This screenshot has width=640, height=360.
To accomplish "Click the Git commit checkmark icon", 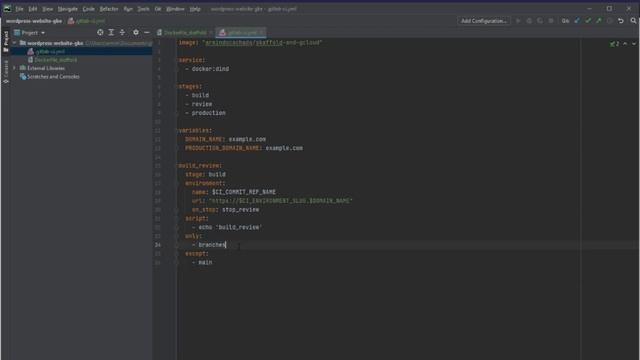I will (x=588, y=21).
